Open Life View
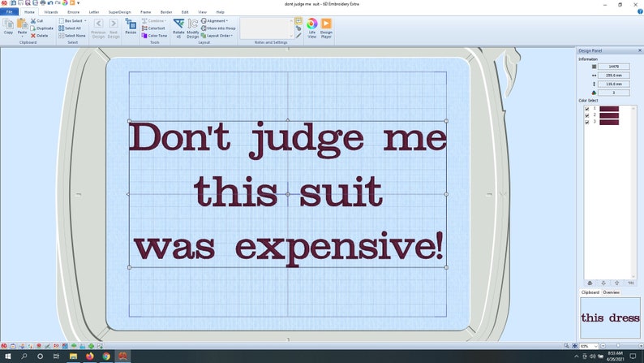The width and height of the screenshot is (644, 363). pyautogui.click(x=311, y=28)
